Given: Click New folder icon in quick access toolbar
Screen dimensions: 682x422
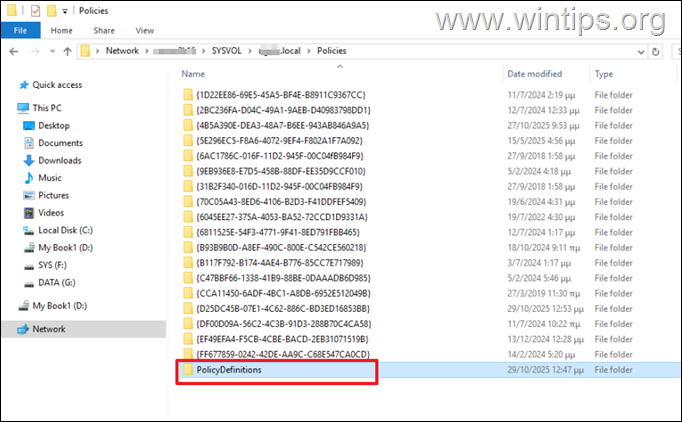Looking at the screenshot, I should [51, 10].
